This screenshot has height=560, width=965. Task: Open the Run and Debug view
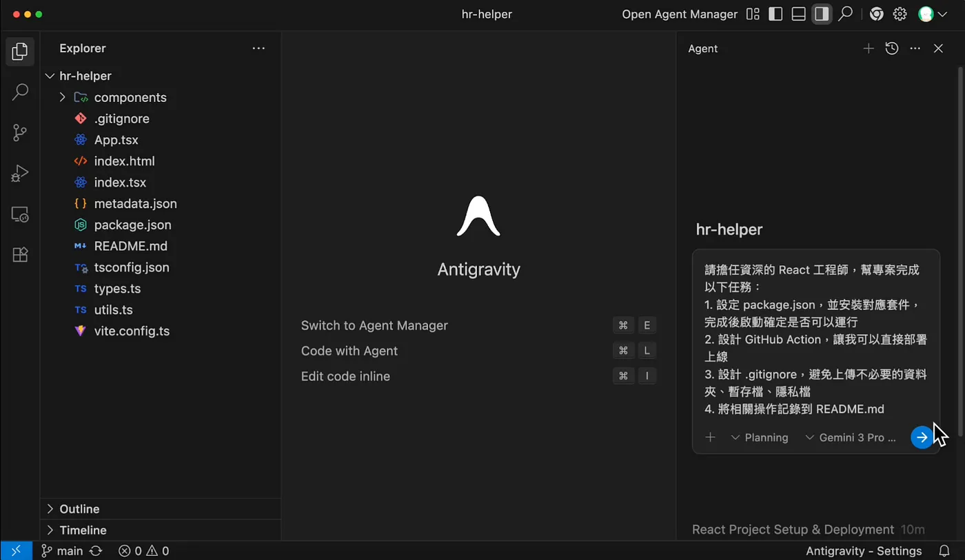(20, 174)
